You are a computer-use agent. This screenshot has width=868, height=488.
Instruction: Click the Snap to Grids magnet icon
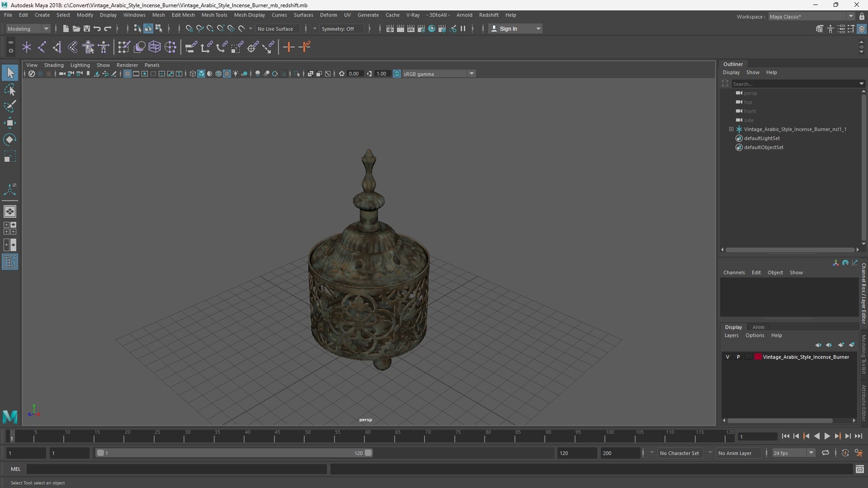point(189,28)
